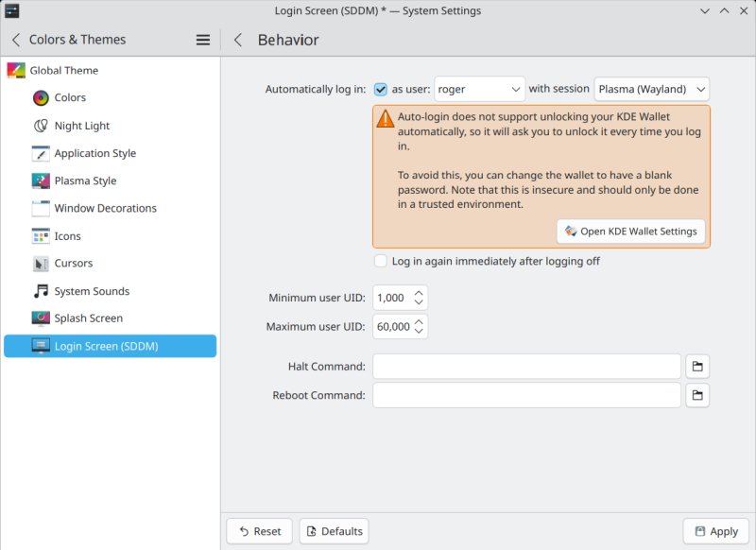
Task: Disable the automatic log in checkbox
Action: [381, 90]
